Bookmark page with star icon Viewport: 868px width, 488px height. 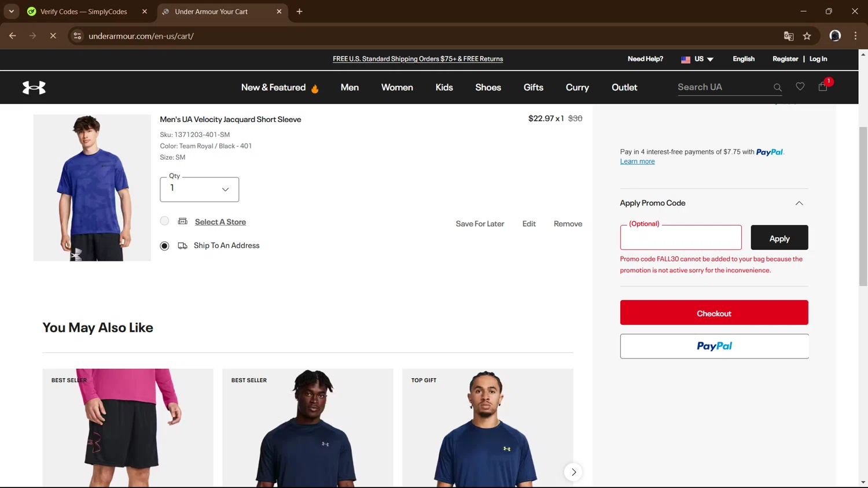(x=807, y=36)
